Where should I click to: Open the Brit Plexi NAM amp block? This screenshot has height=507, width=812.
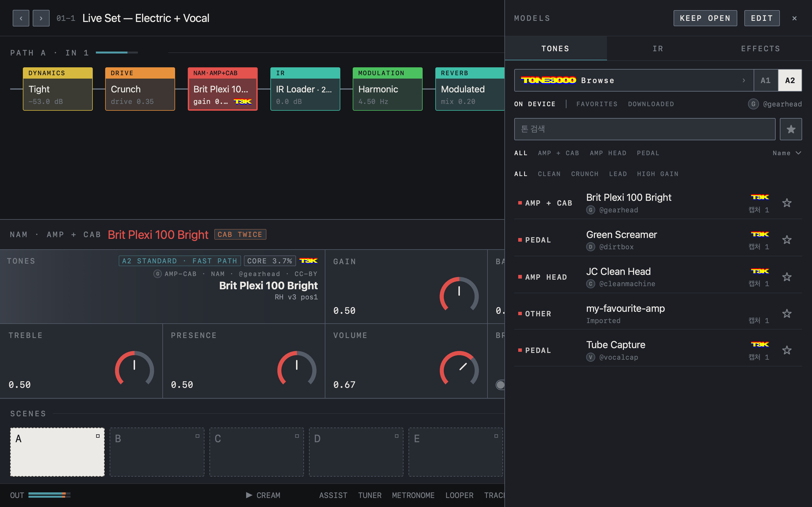(222, 89)
